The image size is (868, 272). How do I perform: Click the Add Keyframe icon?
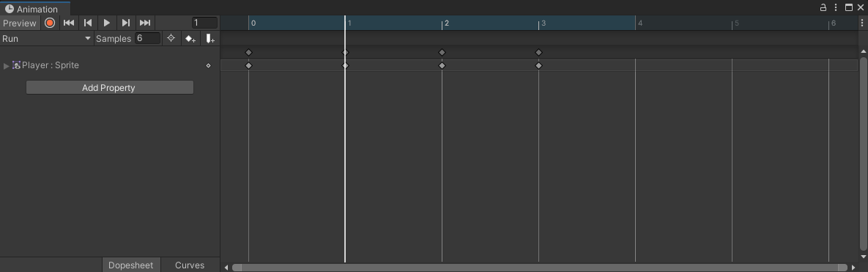190,39
